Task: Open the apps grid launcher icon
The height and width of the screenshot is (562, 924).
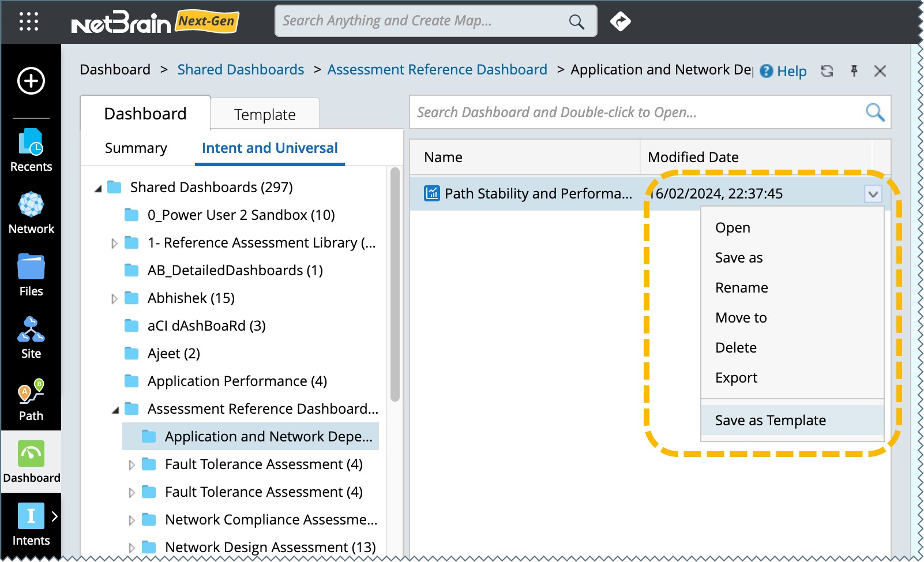Action: [x=29, y=22]
